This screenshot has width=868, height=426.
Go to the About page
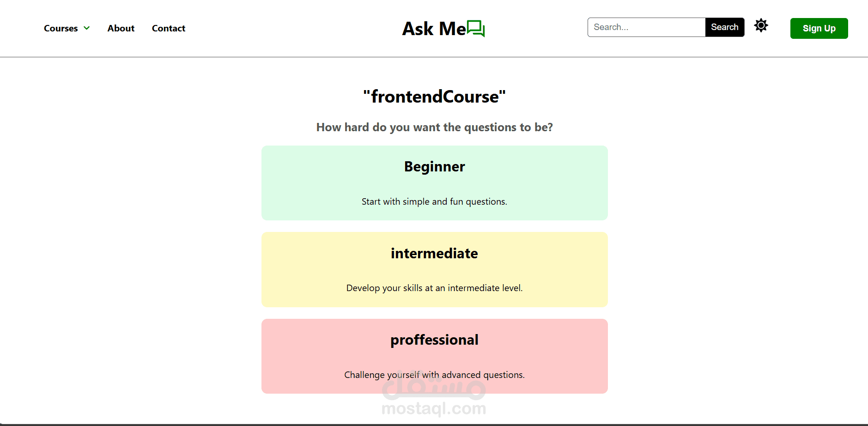[121, 28]
